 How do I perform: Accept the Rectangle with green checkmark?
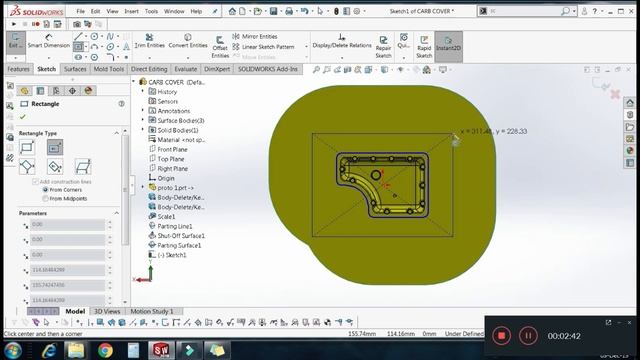pyautogui.click(x=23, y=117)
